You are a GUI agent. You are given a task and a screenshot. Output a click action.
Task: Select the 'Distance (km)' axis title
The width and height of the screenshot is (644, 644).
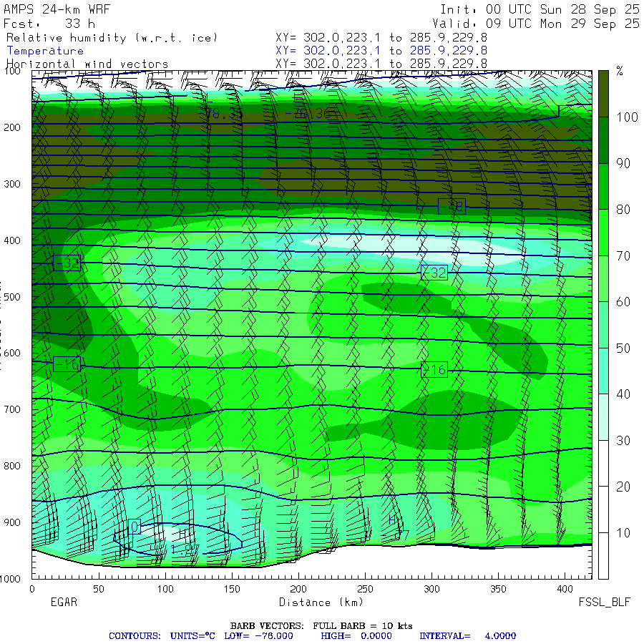pyautogui.click(x=321, y=602)
